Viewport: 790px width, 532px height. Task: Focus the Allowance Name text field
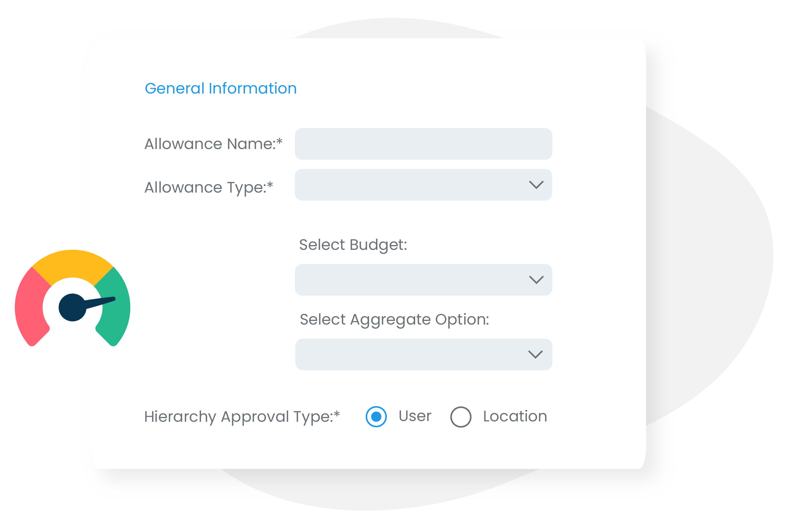423,144
